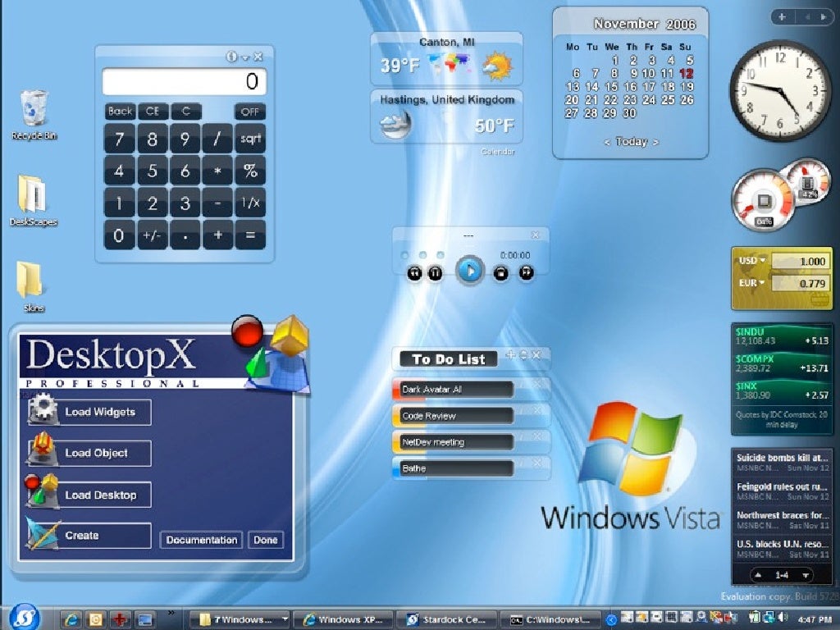840x630 pixels.
Task: Click the percent key on calculator
Action: pos(250,171)
